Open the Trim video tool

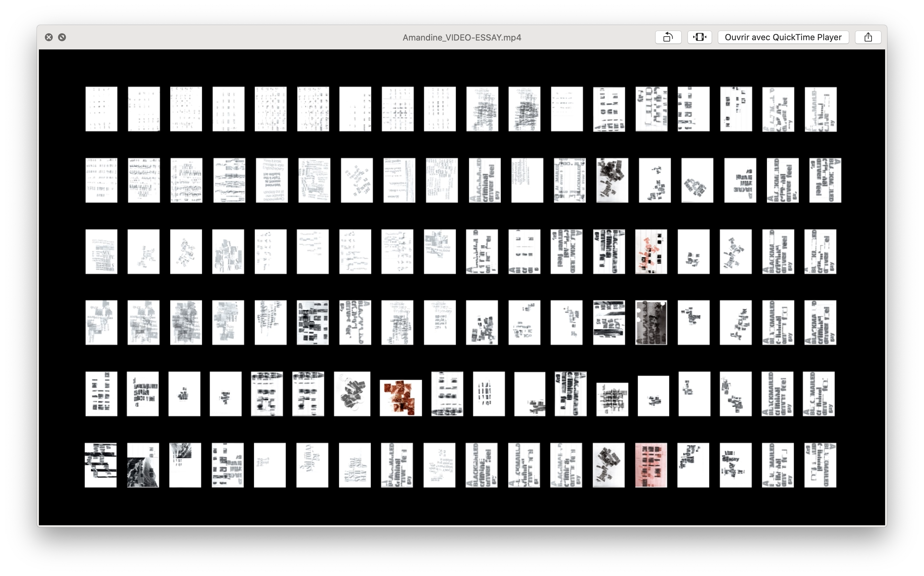(699, 37)
